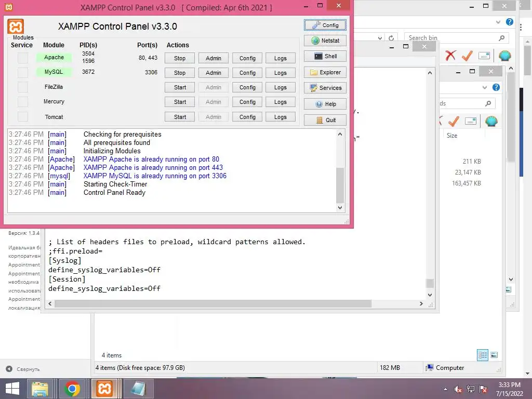Click the shell icon in upper Explorer toolbar

(x=505, y=55)
